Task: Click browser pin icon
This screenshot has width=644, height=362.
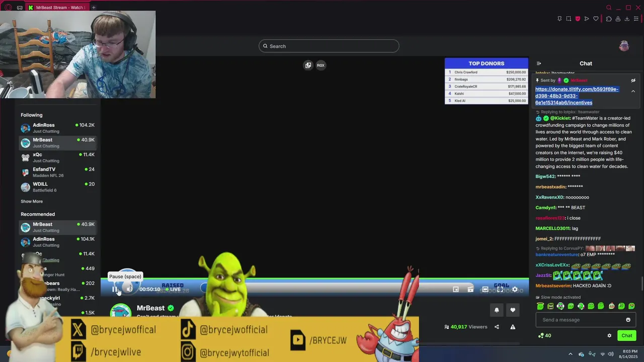Action: pyautogui.click(x=559, y=19)
